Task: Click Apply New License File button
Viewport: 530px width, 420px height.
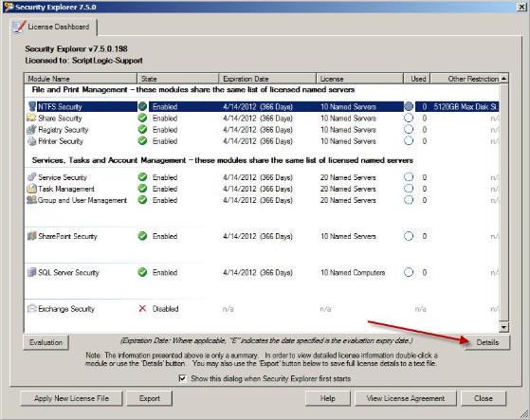Action: pyautogui.click(x=71, y=398)
